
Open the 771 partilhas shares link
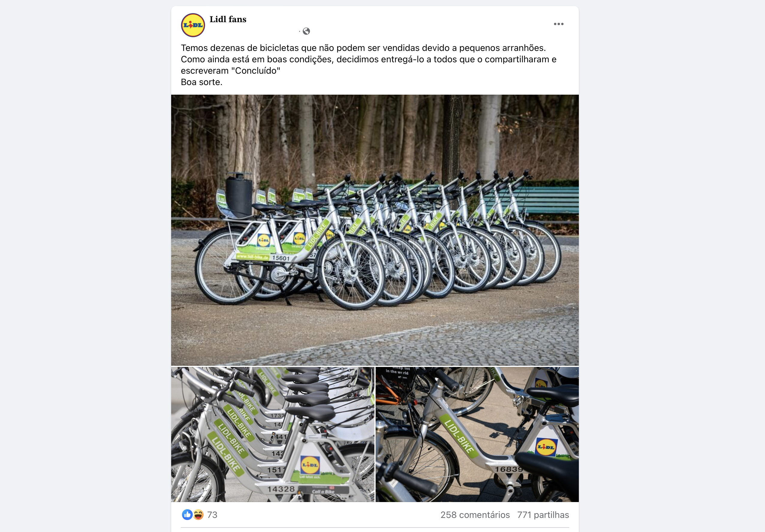(x=543, y=515)
